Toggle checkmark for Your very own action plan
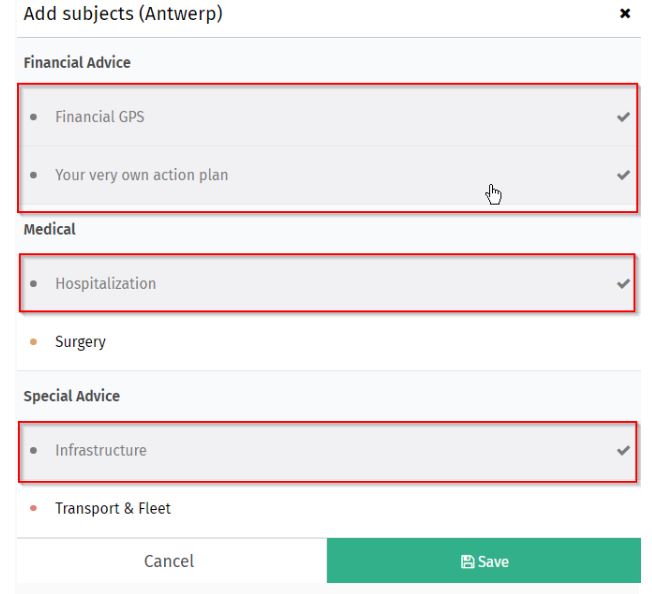The height and width of the screenshot is (594, 652). click(x=623, y=175)
